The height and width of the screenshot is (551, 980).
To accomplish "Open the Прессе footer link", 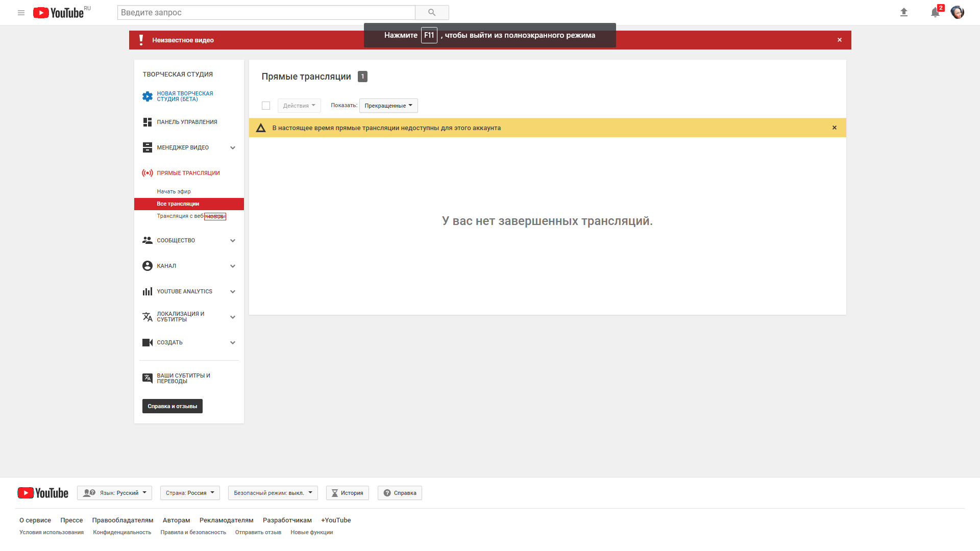I will 71,520.
